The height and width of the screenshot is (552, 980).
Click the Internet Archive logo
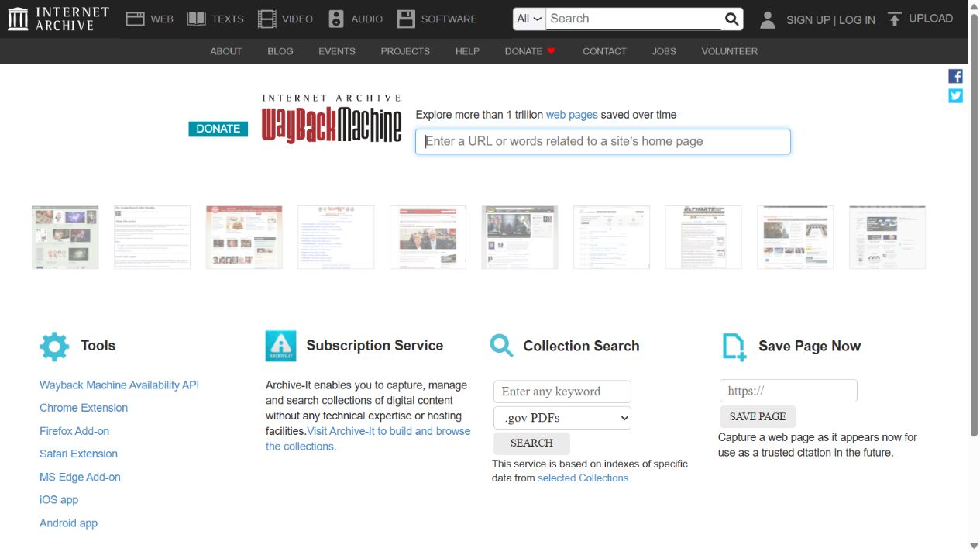tap(59, 19)
